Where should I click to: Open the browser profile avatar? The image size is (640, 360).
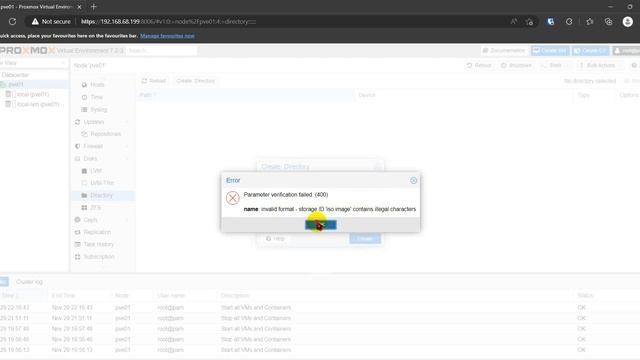coord(628,22)
